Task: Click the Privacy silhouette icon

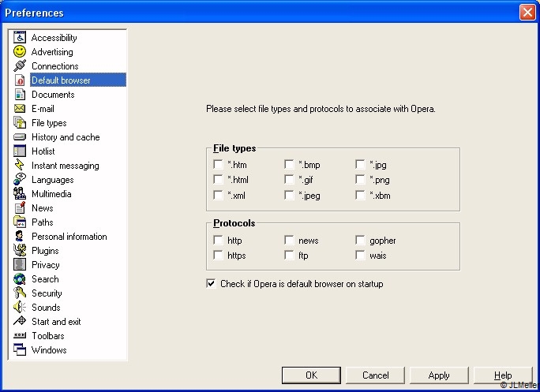Action: [x=20, y=264]
